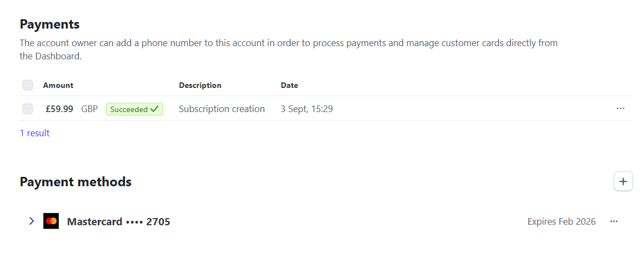
Task: Open the Mastercard •••• 2705 payment method
Action: [x=119, y=222]
